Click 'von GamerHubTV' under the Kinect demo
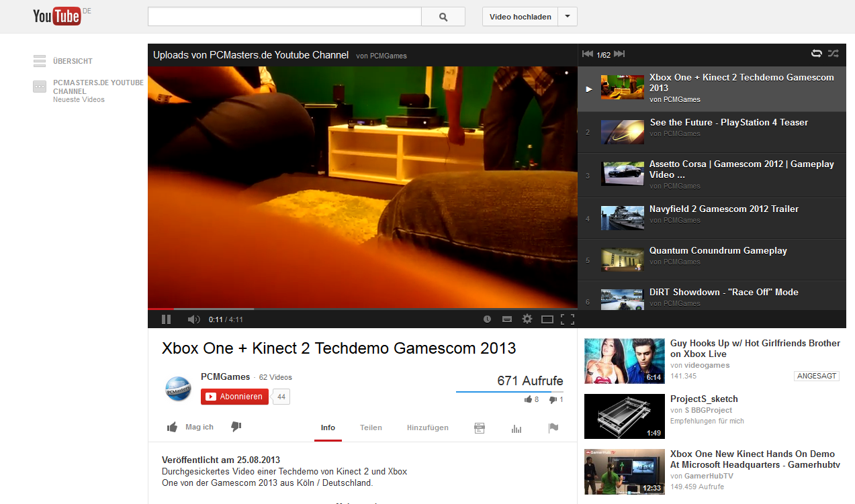The height and width of the screenshot is (504, 855). click(x=702, y=476)
